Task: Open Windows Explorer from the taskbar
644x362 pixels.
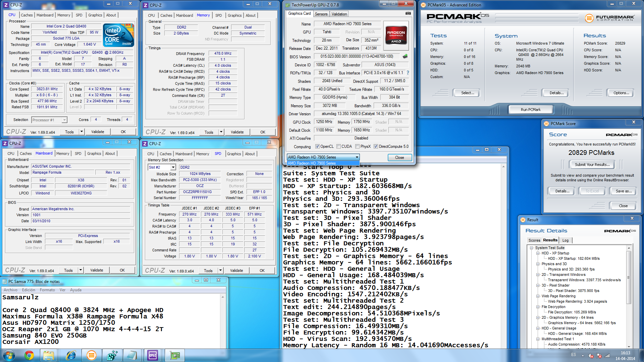Action: 49,355
